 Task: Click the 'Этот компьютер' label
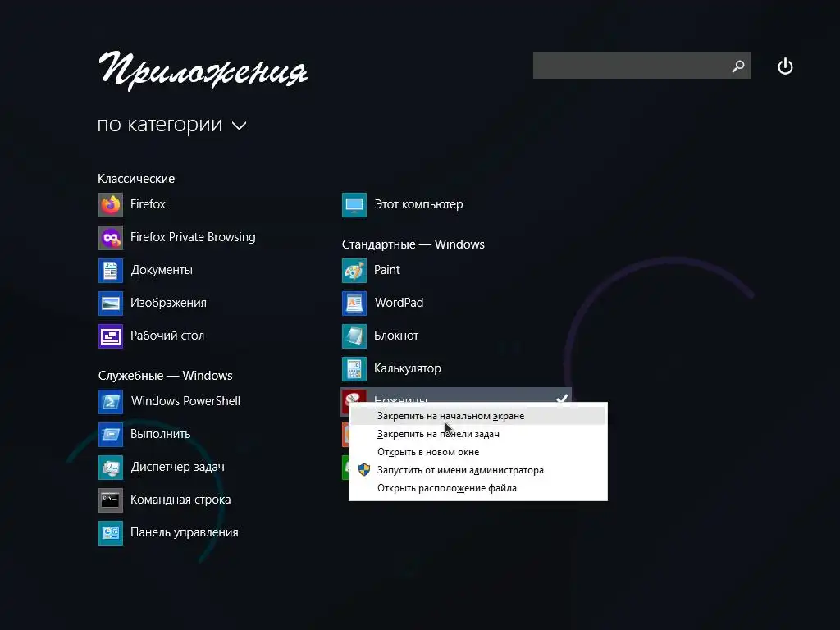tap(418, 204)
